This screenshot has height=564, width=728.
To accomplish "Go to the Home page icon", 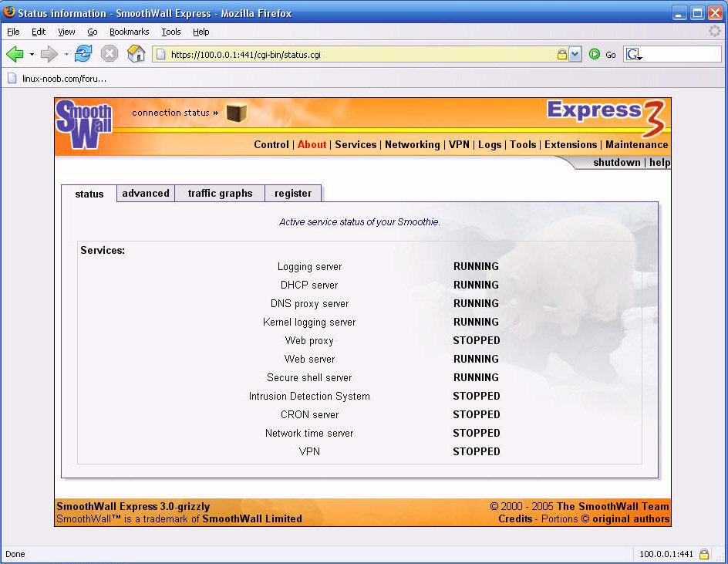I will coord(136,54).
